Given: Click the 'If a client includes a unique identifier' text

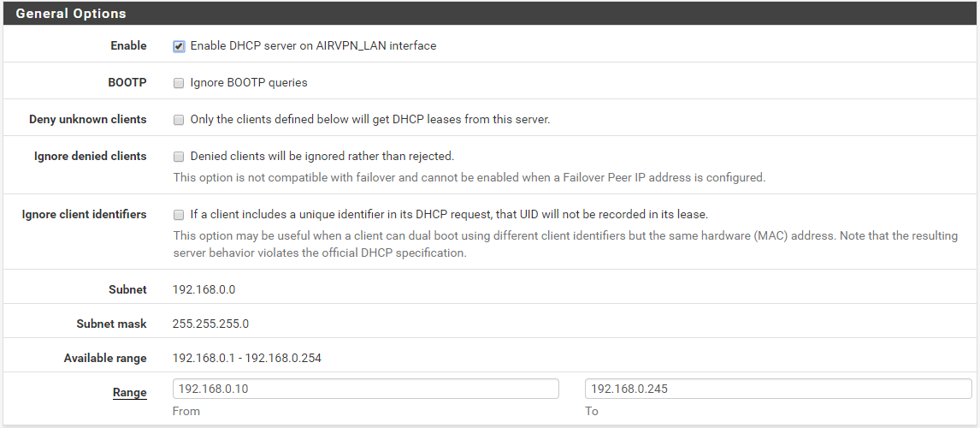Looking at the screenshot, I should (x=449, y=214).
